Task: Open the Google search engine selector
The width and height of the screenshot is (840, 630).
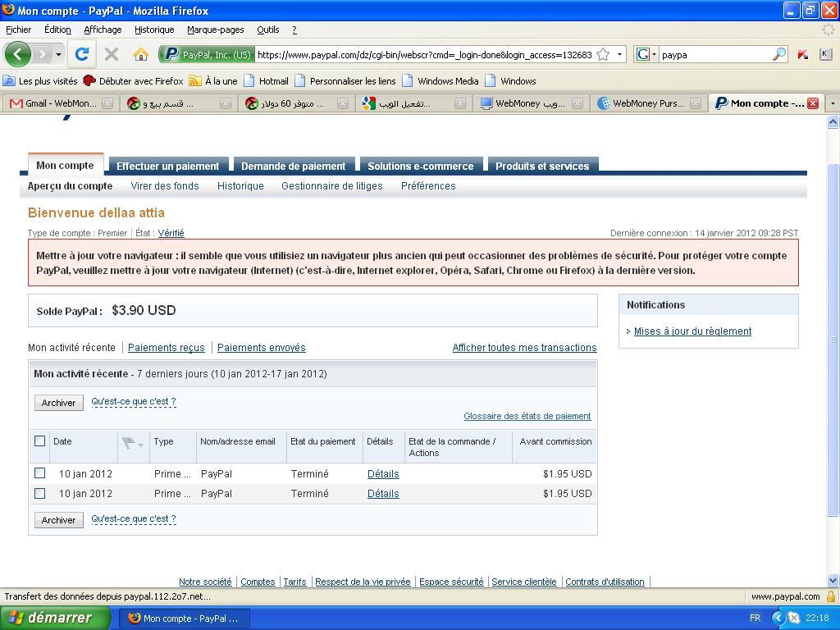Action: pyautogui.click(x=646, y=54)
